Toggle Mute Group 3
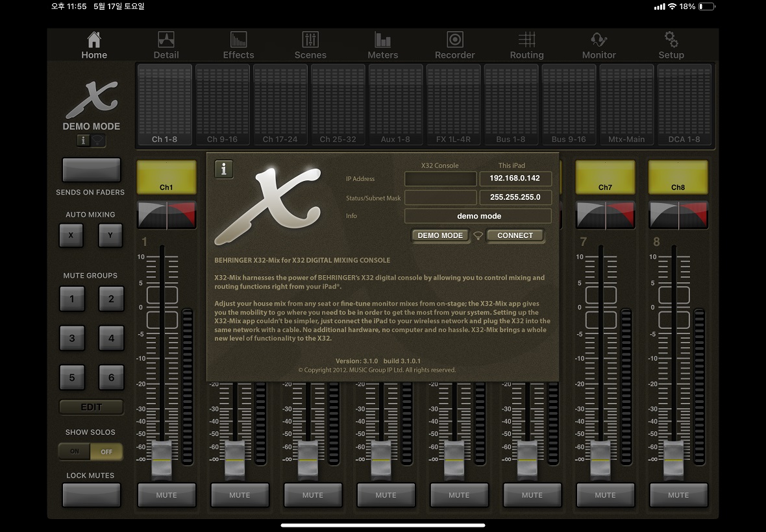Image resolution: width=766 pixels, height=532 pixels. pos(72,338)
